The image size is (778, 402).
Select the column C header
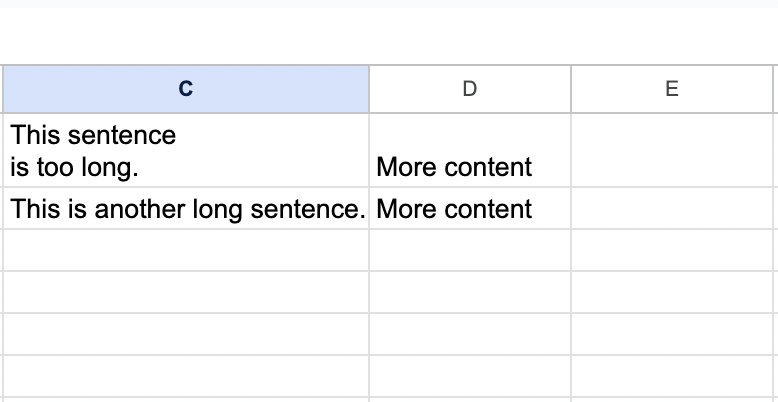coord(185,89)
